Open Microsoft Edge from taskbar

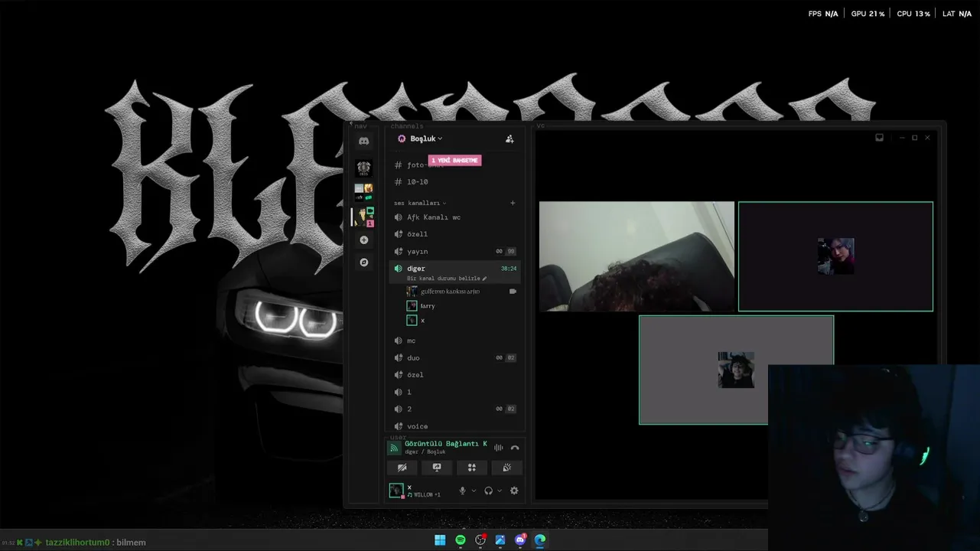coord(540,540)
